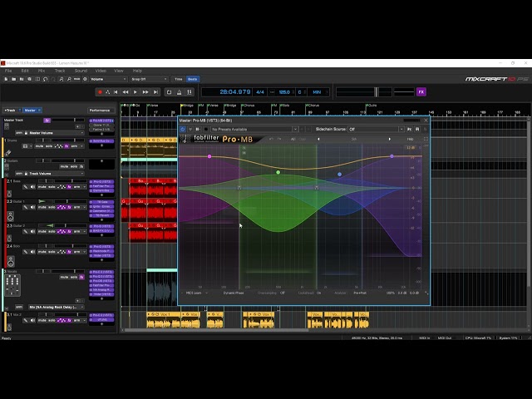
Task: Start playback with the Play button
Action: 135,92
